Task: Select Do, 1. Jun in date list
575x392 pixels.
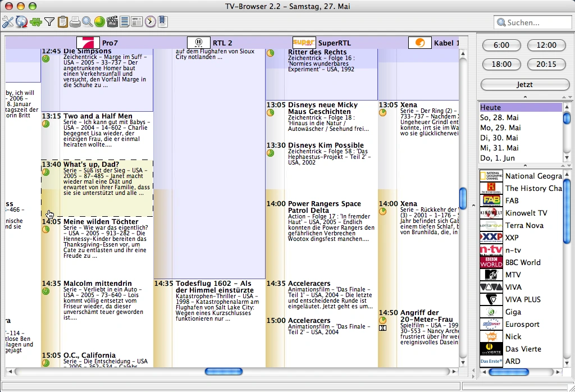Action: 521,158
